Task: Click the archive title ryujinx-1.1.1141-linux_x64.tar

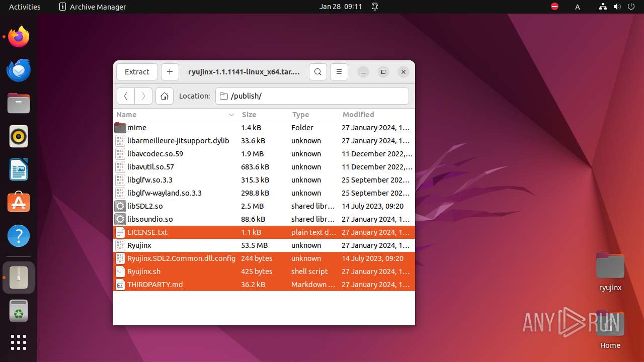Action: coord(244,72)
